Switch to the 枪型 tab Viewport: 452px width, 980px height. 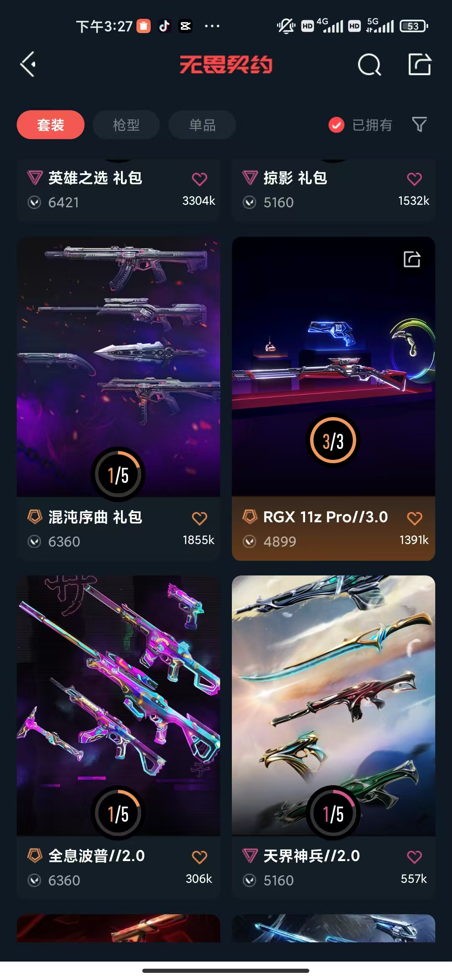[126, 125]
